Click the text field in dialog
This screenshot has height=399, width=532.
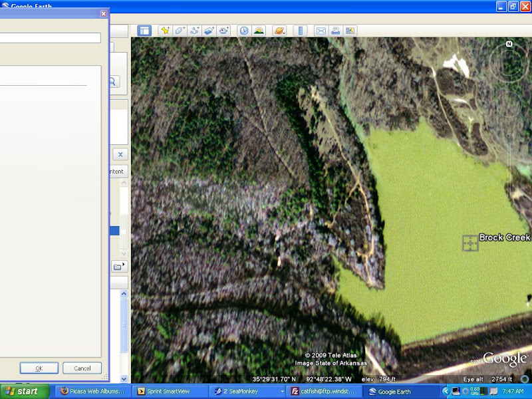pos(50,38)
